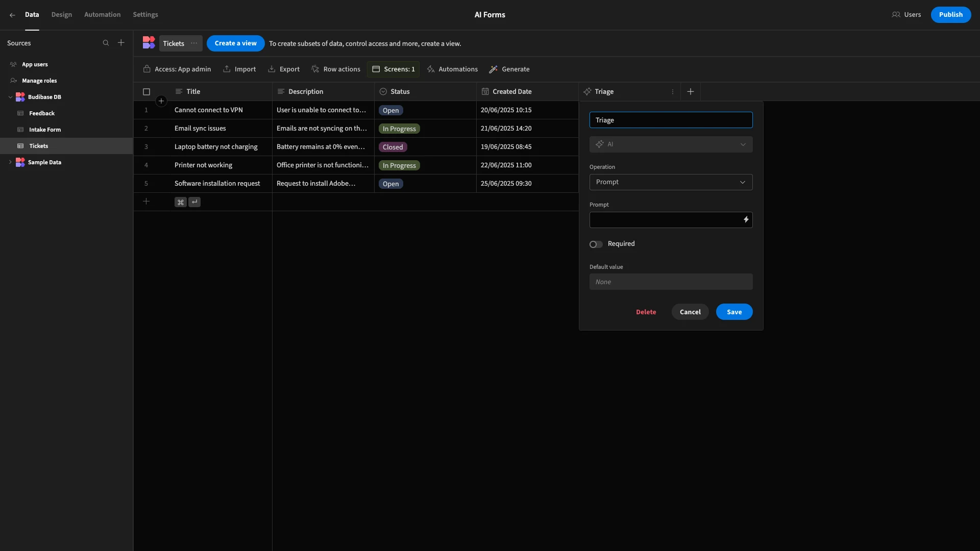Click the Sample Data logo icon

pyautogui.click(x=20, y=162)
